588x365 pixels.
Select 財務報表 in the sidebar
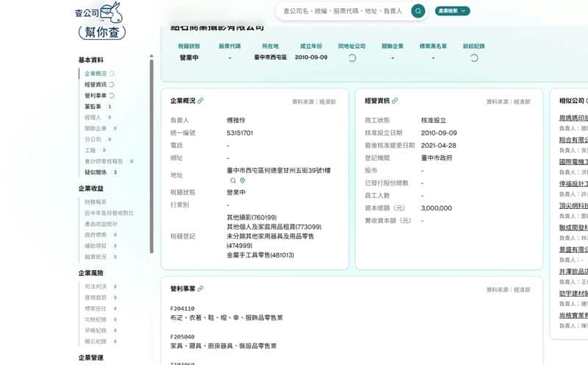pyautogui.click(x=96, y=202)
